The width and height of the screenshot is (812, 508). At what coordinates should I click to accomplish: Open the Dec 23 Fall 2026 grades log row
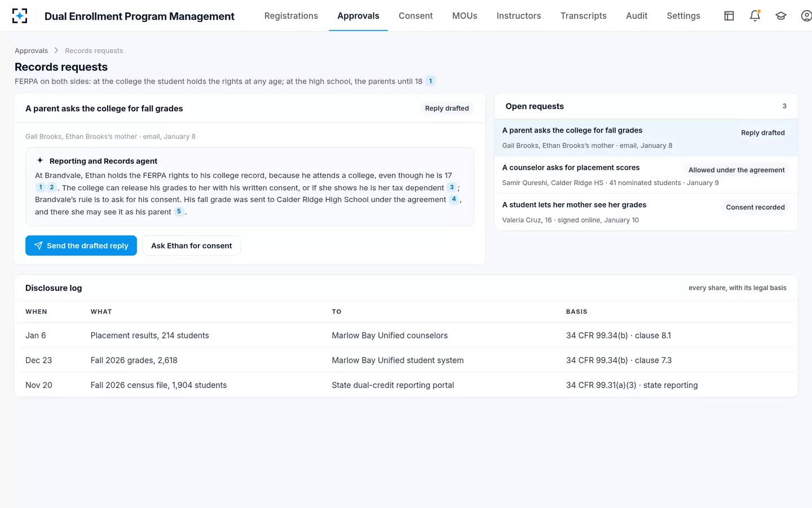click(406, 360)
